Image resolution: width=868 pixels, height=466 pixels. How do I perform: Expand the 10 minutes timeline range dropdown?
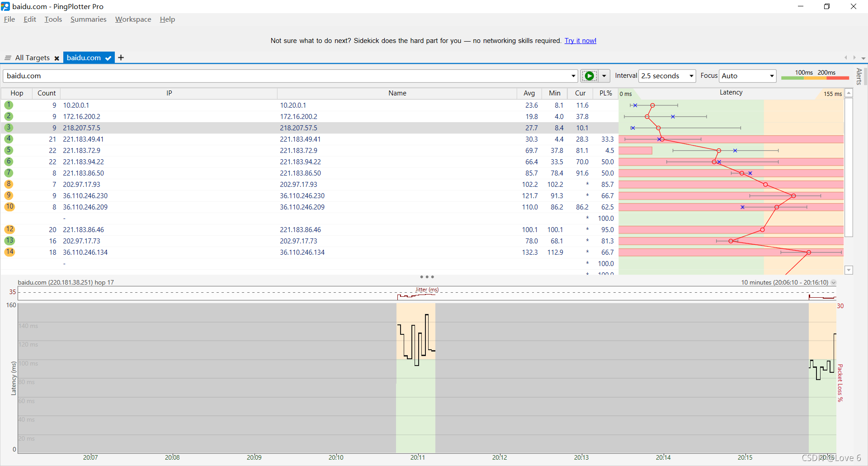834,282
